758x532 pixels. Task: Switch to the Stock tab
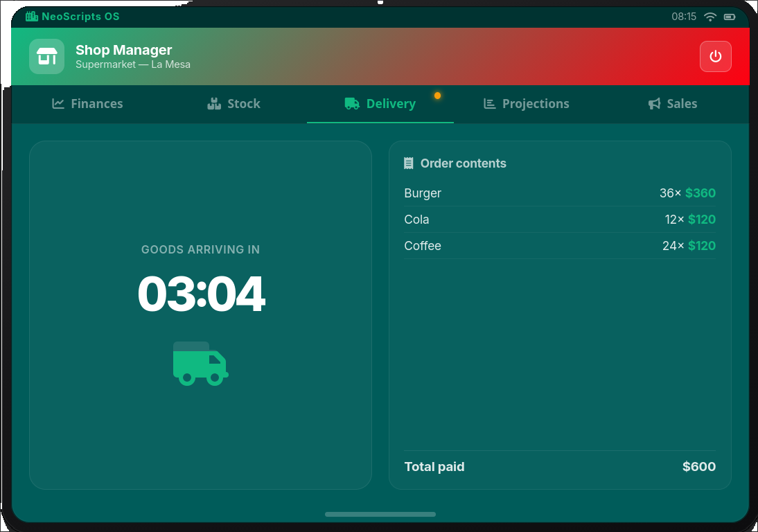[x=234, y=103]
